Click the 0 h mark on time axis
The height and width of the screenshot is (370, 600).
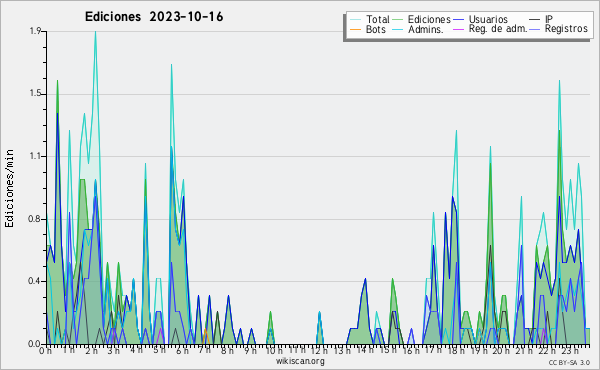coord(45,351)
